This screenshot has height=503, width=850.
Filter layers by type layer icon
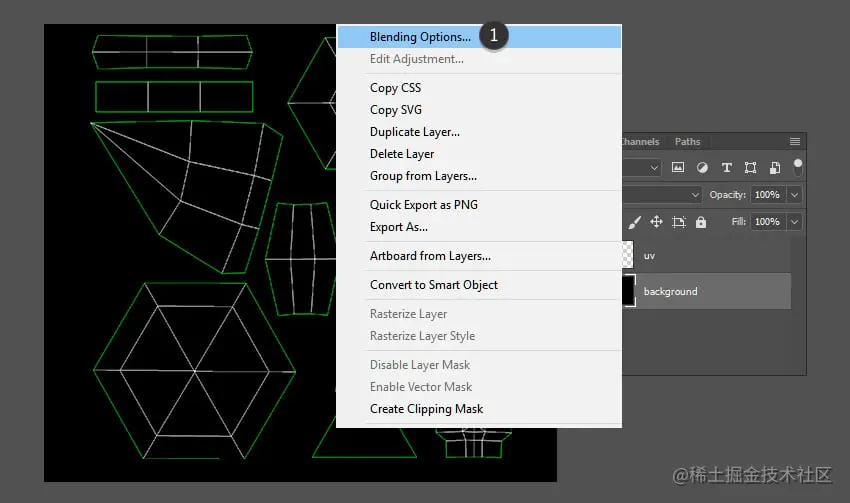(x=726, y=167)
